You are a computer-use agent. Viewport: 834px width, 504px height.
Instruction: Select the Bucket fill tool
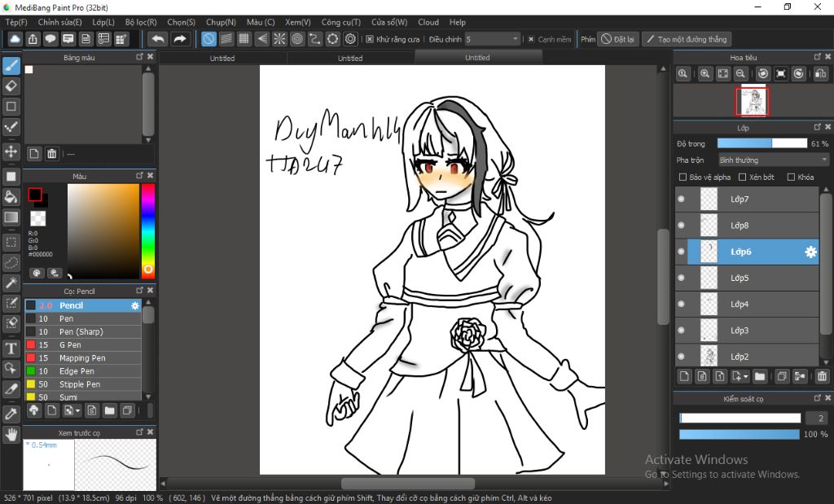[x=11, y=197]
